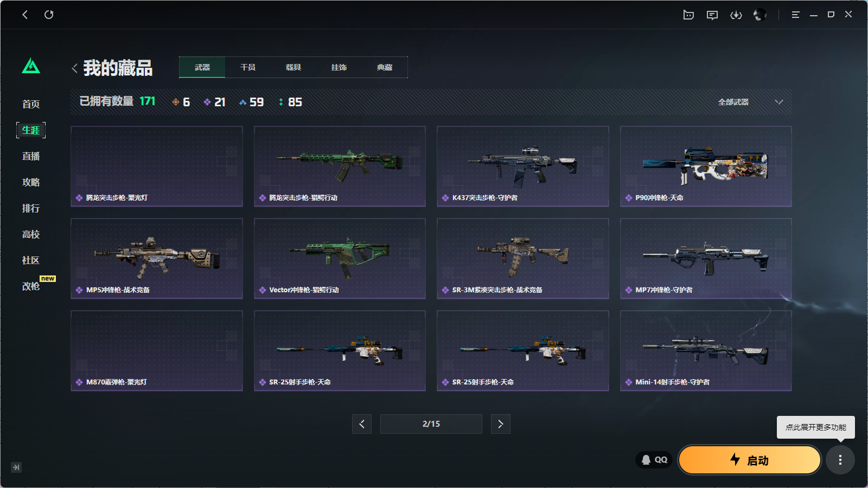This screenshot has height=488, width=868.
Task: Click the refresh icon in the title bar
Action: [x=49, y=15]
